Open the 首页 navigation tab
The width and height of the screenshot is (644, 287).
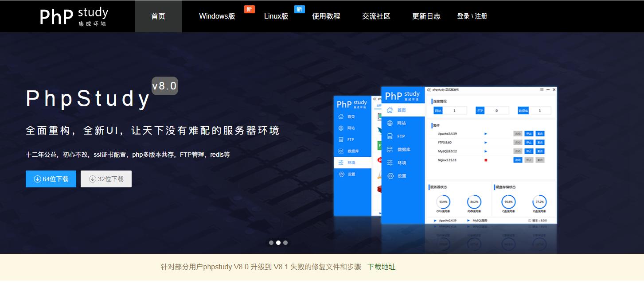pos(158,16)
